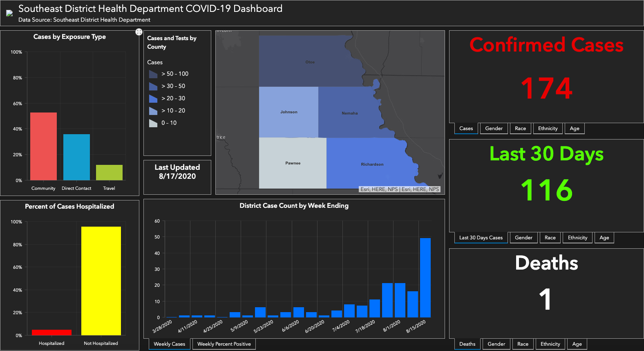This screenshot has width=644, height=351.
Task: Click the yellow Not Hospitalized bar
Action: (x=101, y=281)
